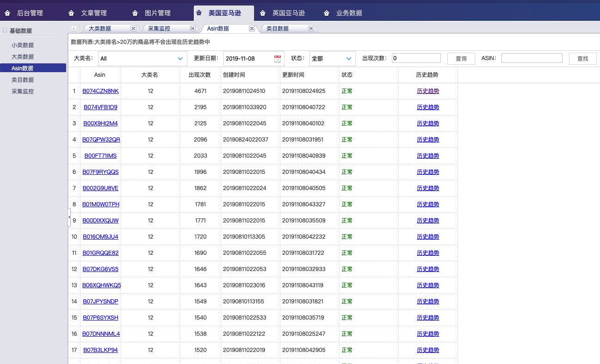This screenshot has width=600, height=364.
Task: Open 历史趋势 for row B07DNNNML4
Action: pos(428,334)
